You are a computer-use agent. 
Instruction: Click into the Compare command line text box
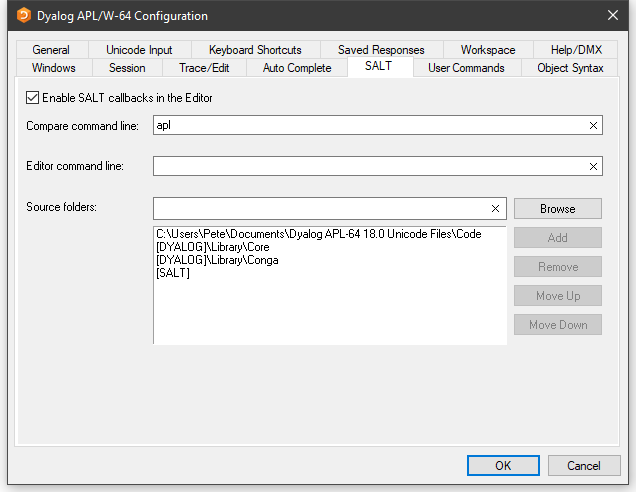pos(368,126)
